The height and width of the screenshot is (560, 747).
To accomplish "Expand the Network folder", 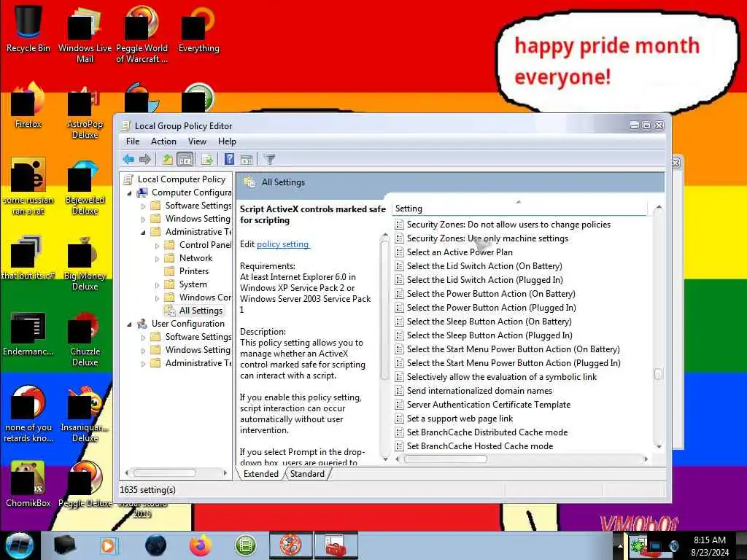I will tap(157, 259).
